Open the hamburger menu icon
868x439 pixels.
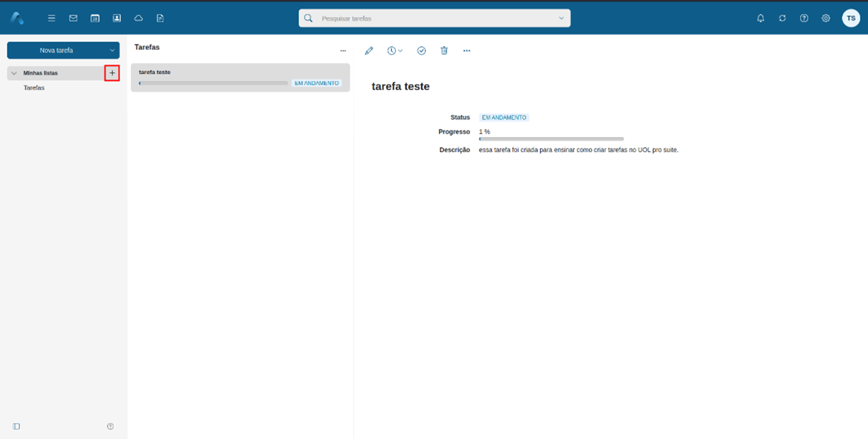click(51, 18)
